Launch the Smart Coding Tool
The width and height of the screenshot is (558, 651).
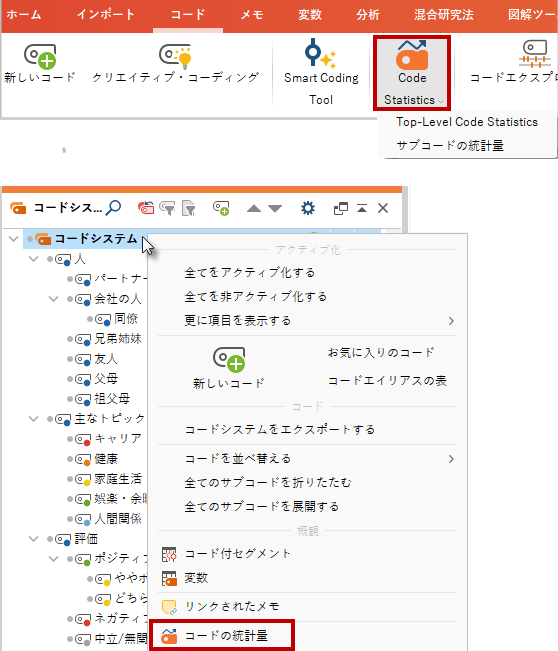pyautogui.click(x=321, y=72)
